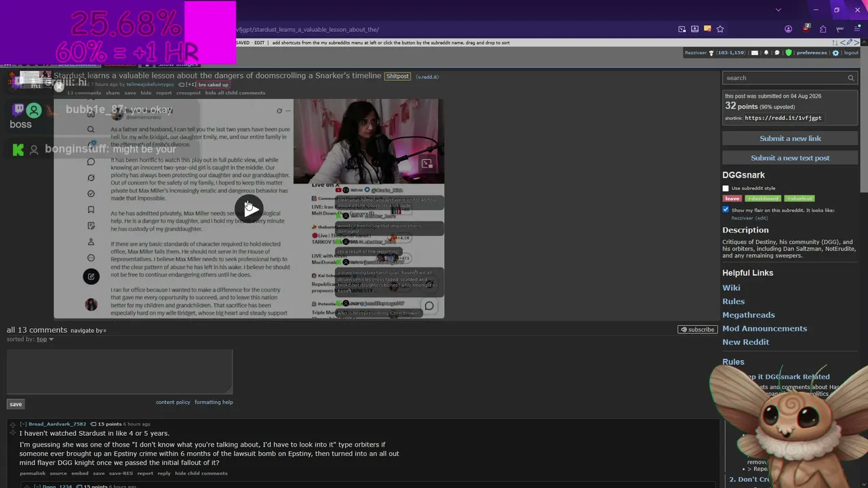Open the formatting help link
868x488 pixels.
point(214,402)
